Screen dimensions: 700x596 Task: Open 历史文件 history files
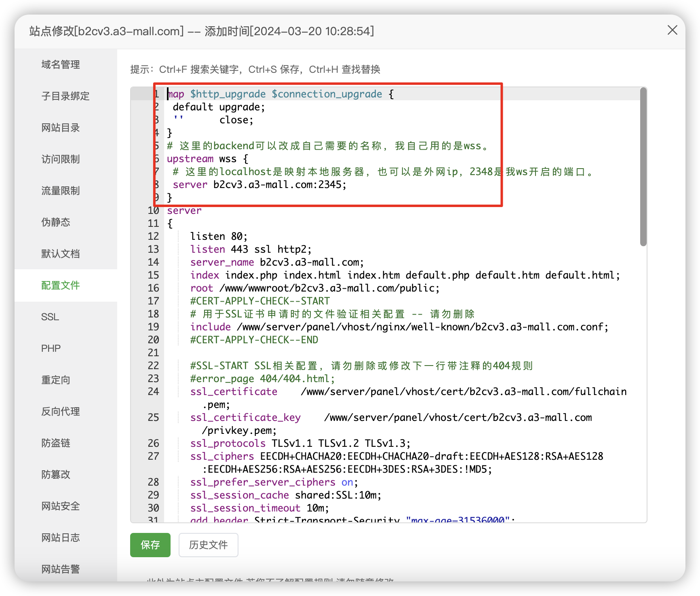209,545
